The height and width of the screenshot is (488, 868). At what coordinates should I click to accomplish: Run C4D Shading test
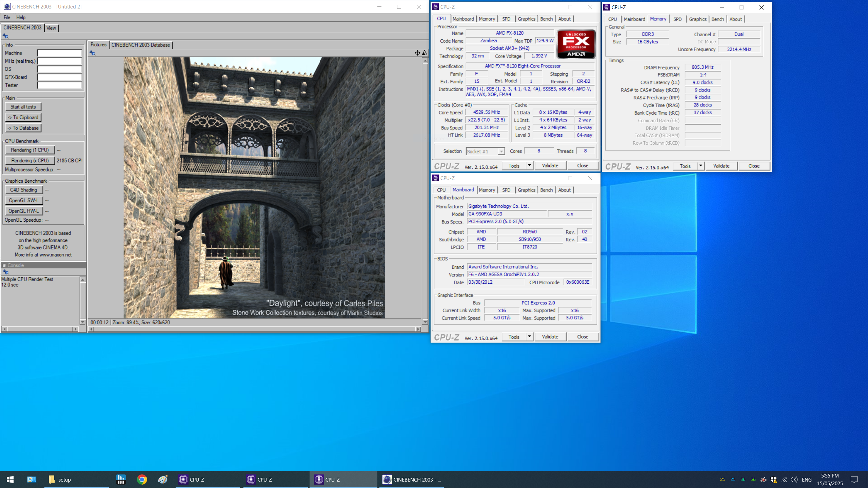pos(24,190)
